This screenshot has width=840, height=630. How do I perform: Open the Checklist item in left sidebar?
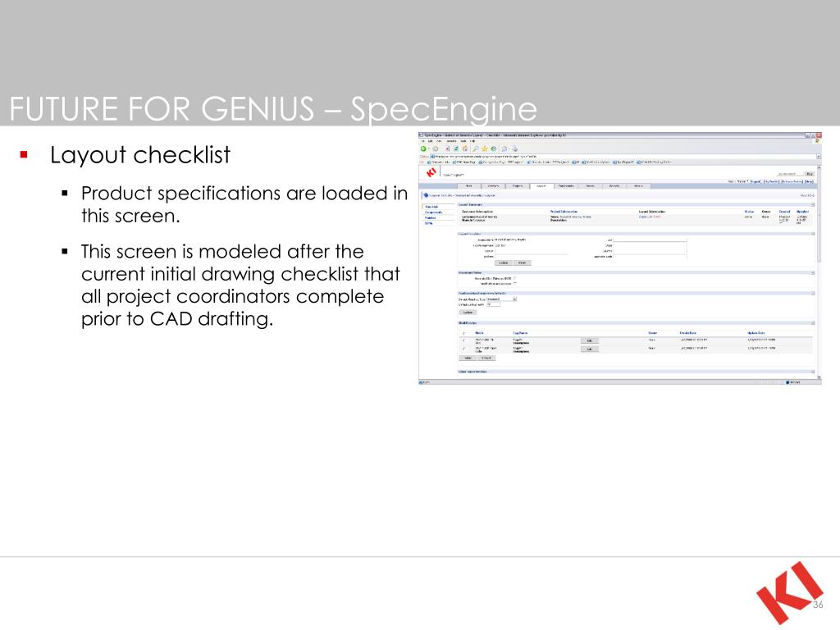pyautogui.click(x=431, y=207)
